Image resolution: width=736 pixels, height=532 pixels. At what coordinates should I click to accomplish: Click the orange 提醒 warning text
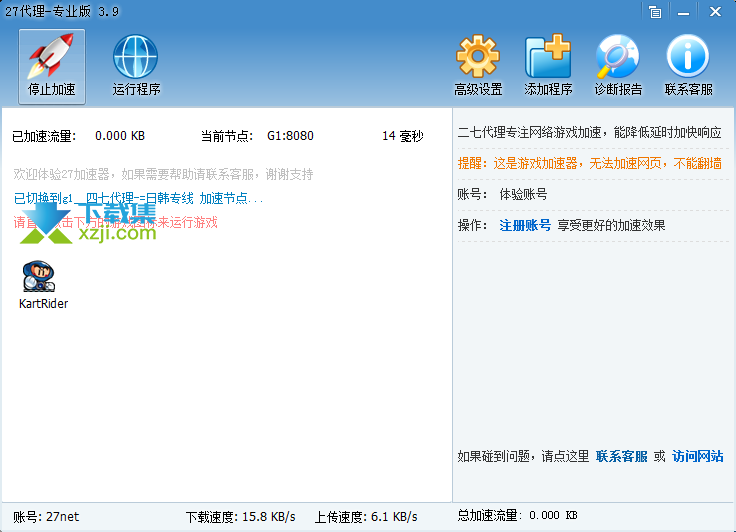590,163
